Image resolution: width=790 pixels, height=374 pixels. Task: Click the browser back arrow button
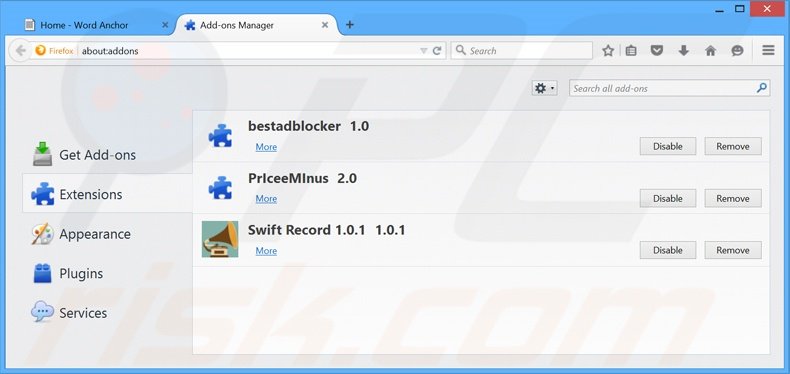tap(20, 51)
